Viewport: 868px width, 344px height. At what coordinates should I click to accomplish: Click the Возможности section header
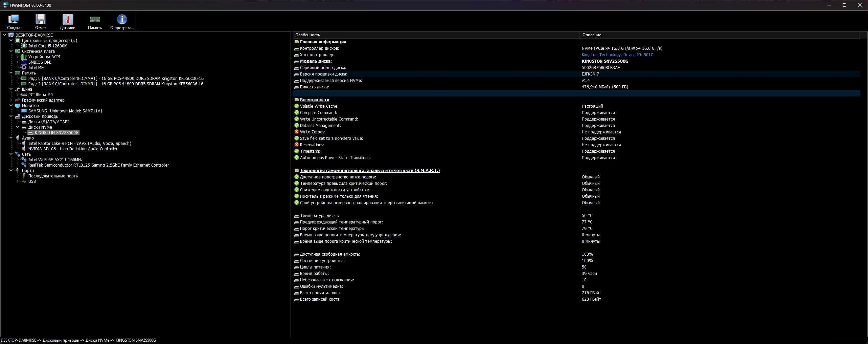click(314, 100)
